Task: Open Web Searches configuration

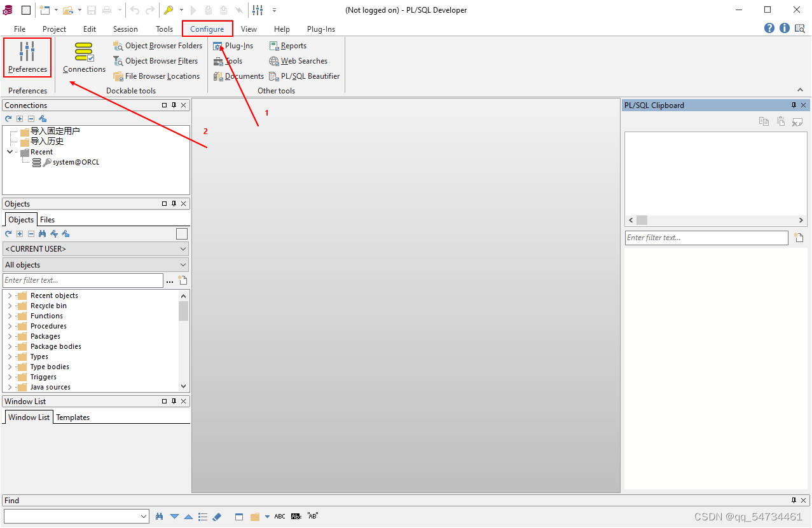Action: (x=298, y=61)
